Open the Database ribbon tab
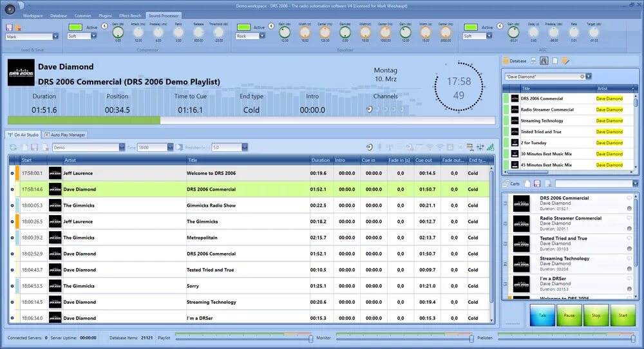The height and width of the screenshot is (349, 644). [x=59, y=15]
